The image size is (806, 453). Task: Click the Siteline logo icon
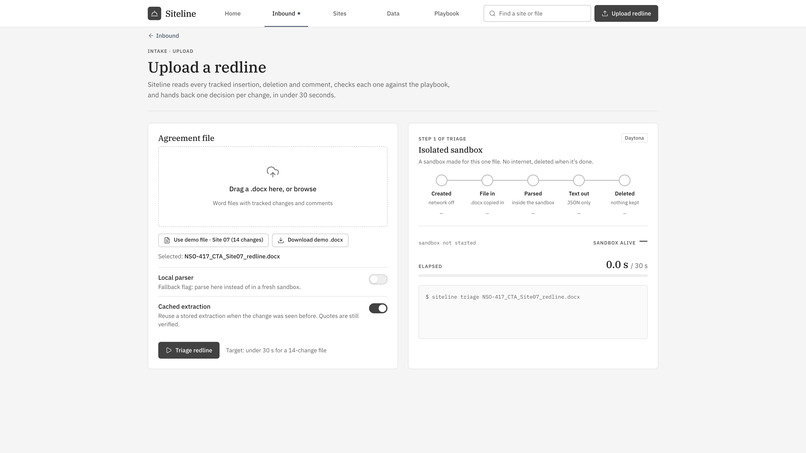click(154, 13)
